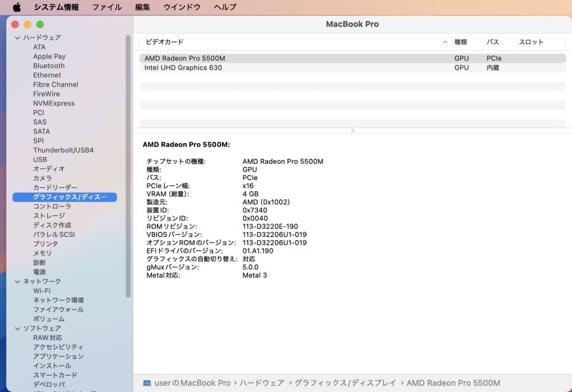Select ファイアウォール in the sidebar
The width and height of the screenshot is (572, 392).
coord(58,309)
